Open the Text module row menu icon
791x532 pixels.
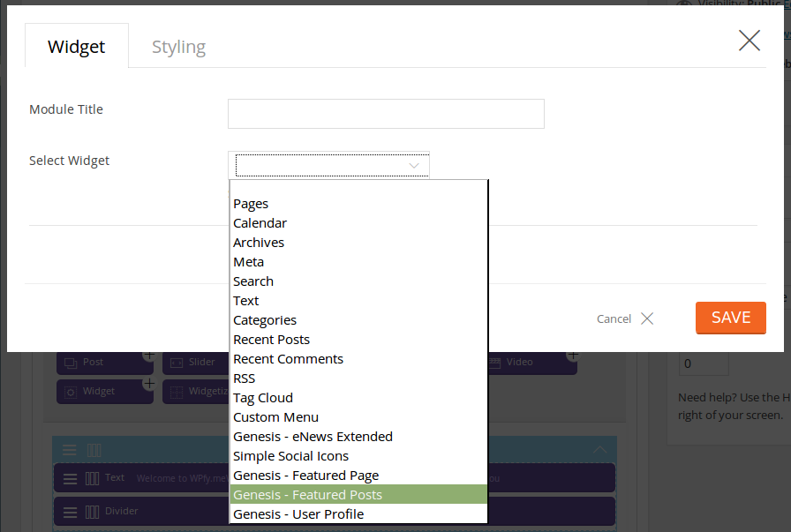click(x=70, y=478)
